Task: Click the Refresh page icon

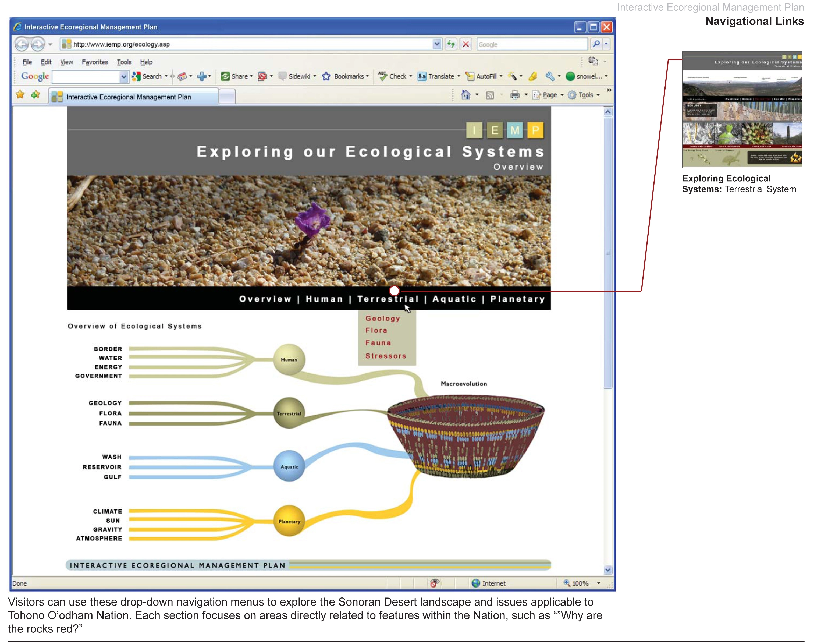Action: pos(450,44)
